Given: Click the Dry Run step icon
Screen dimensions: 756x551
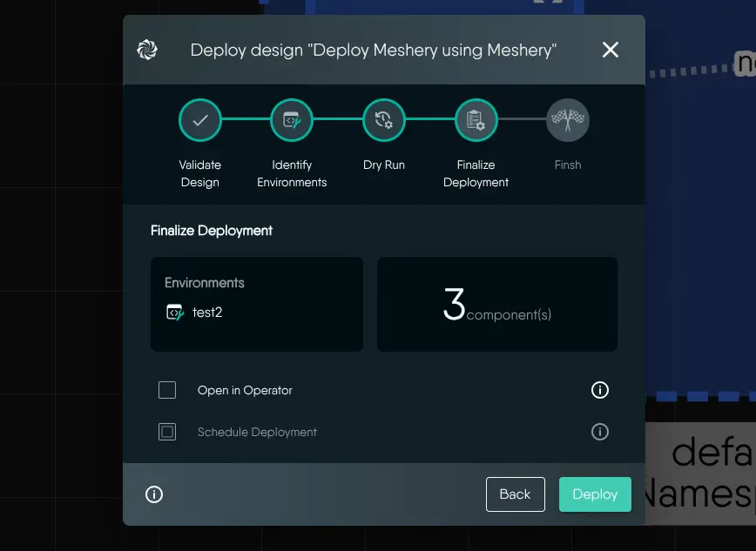Looking at the screenshot, I should (x=384, y=120).
